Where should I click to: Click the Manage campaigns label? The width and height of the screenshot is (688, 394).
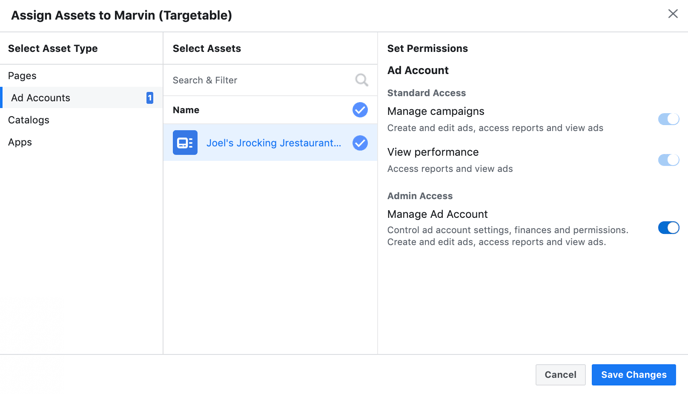[x=436, y=111]
